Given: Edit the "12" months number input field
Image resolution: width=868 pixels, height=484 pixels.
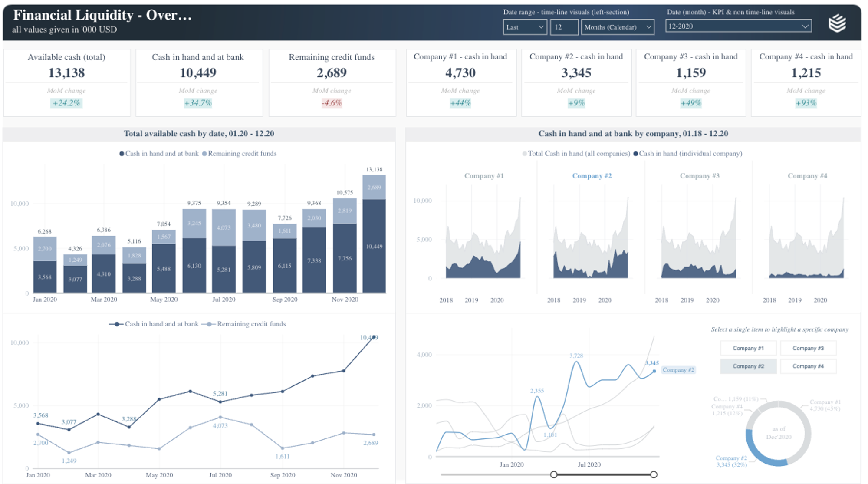Looking at the screenshot, I should (x=564, y=27).
